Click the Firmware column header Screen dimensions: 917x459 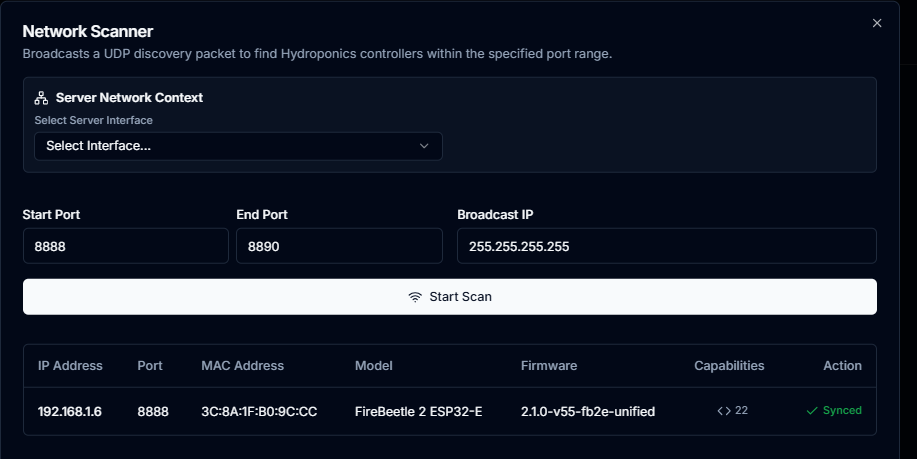[549, 365]
